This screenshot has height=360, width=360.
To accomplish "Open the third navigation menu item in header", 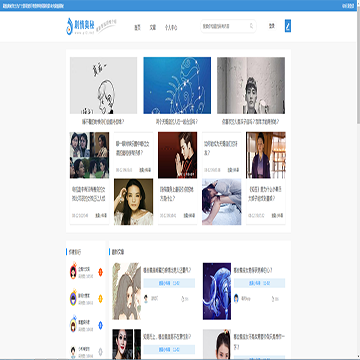I will (171, 28).
